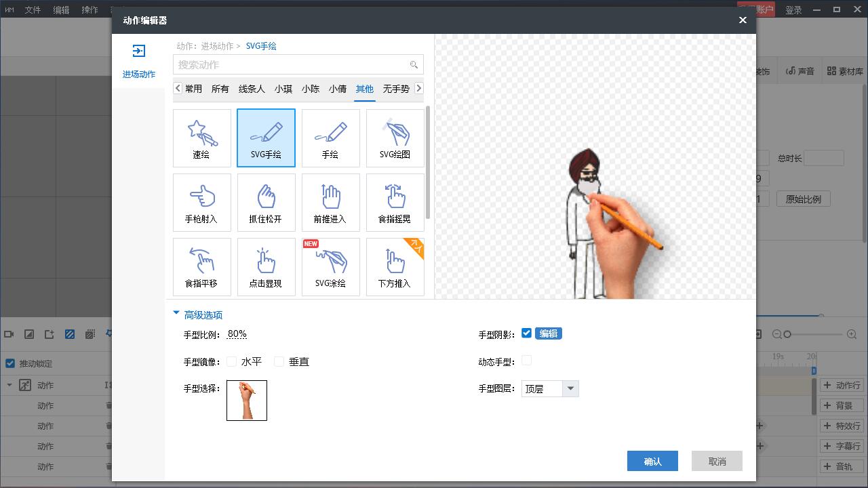Viewport: 868px width, 488px height.
Task: Click the timeline zoom slider handle
Action: pyautogui.click(x=787, y=333)
